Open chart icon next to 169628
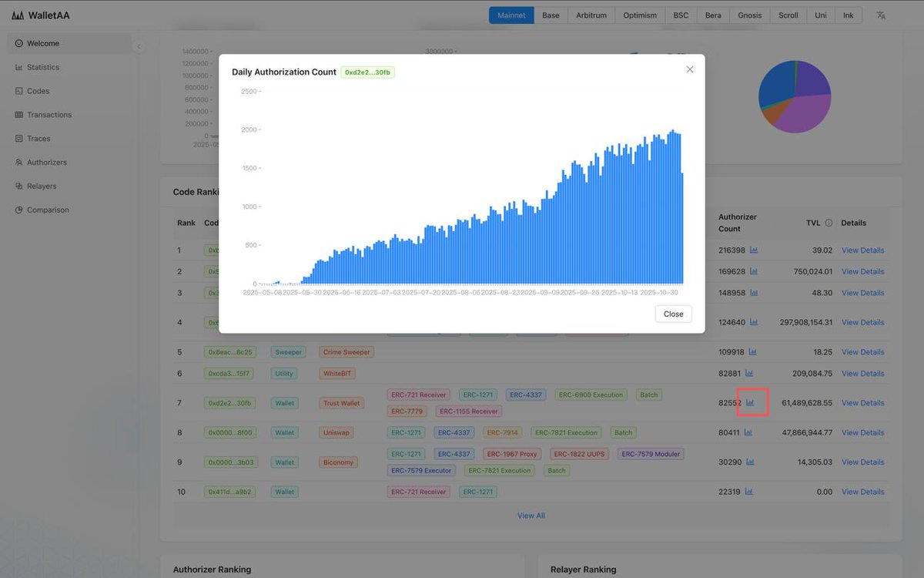This screenshot has width=924, height=578. [x=754, y=271]
